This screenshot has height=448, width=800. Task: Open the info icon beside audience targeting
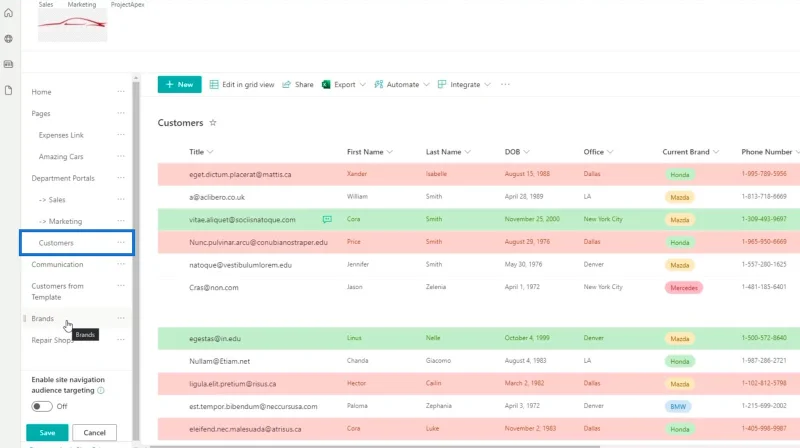coord(101,390)
